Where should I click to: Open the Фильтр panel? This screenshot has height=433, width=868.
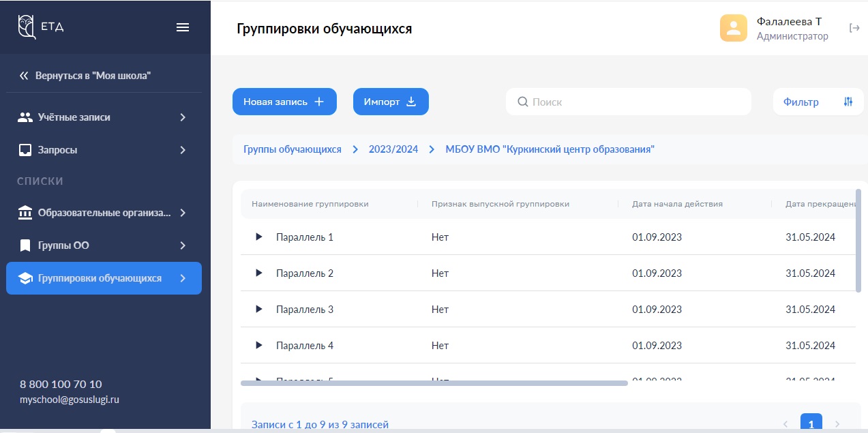click(x=818, y=102)
